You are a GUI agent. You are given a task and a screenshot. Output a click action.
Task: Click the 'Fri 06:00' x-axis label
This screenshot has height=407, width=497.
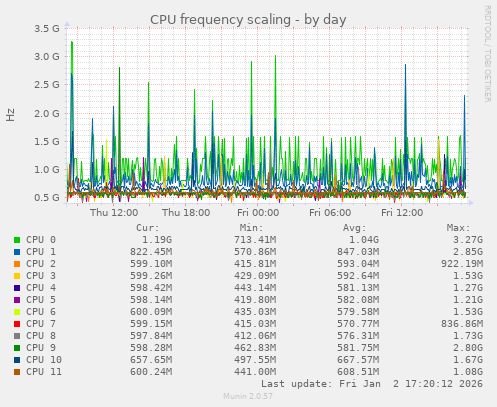330,213
